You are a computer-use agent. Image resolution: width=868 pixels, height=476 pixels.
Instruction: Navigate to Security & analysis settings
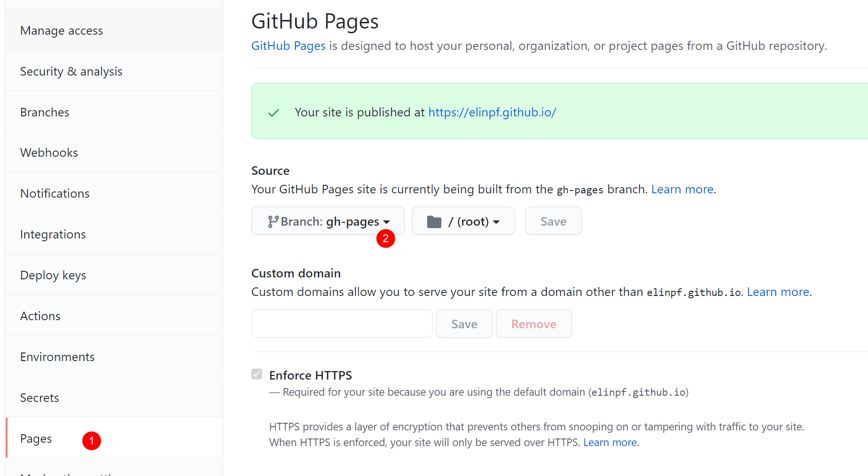click(71, 71)
